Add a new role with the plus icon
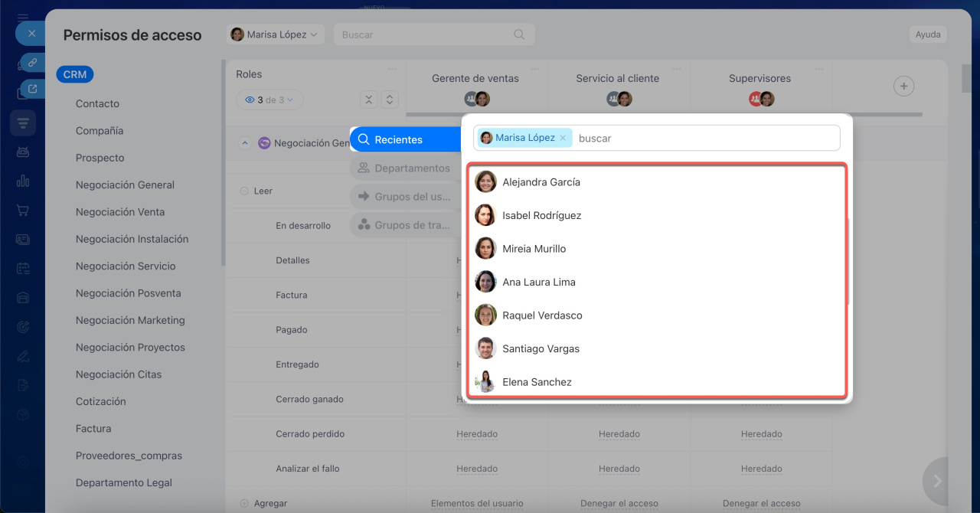Screen dimensions: 980x513 pos(903,87)
